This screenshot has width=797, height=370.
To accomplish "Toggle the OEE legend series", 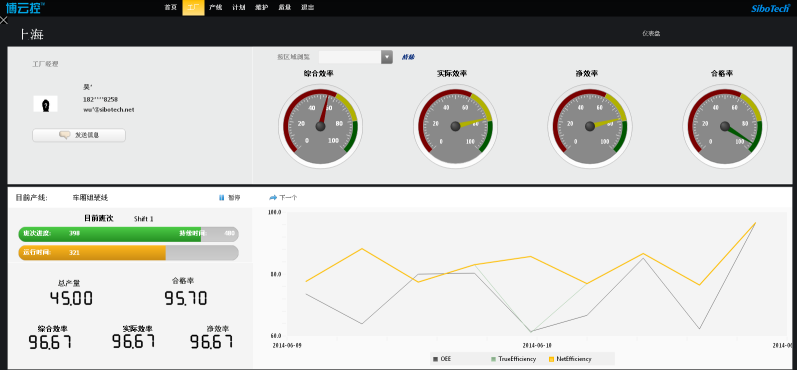I will click(442, 359).
